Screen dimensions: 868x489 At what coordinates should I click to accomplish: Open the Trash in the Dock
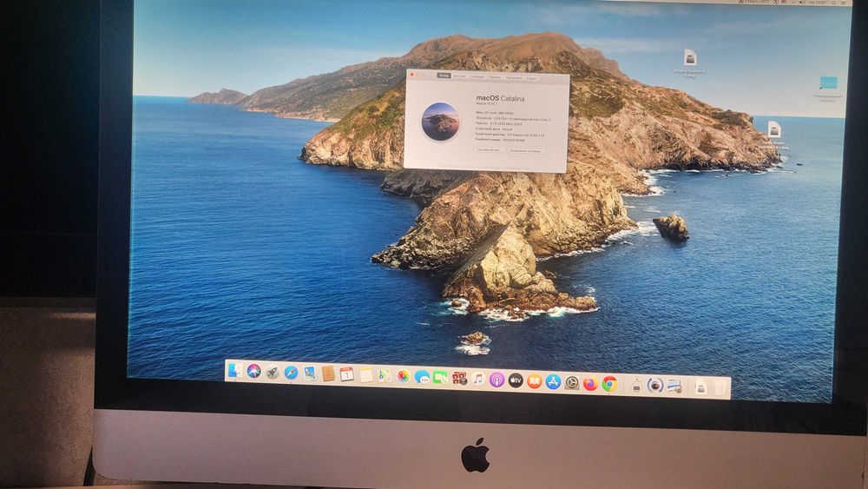pyautogui.click(x=720, y=387)
